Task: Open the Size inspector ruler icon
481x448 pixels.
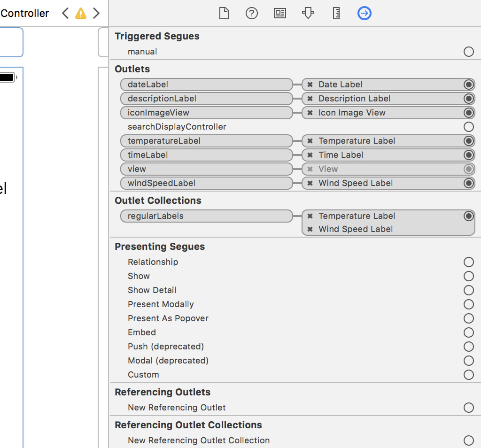Action: 336,14
